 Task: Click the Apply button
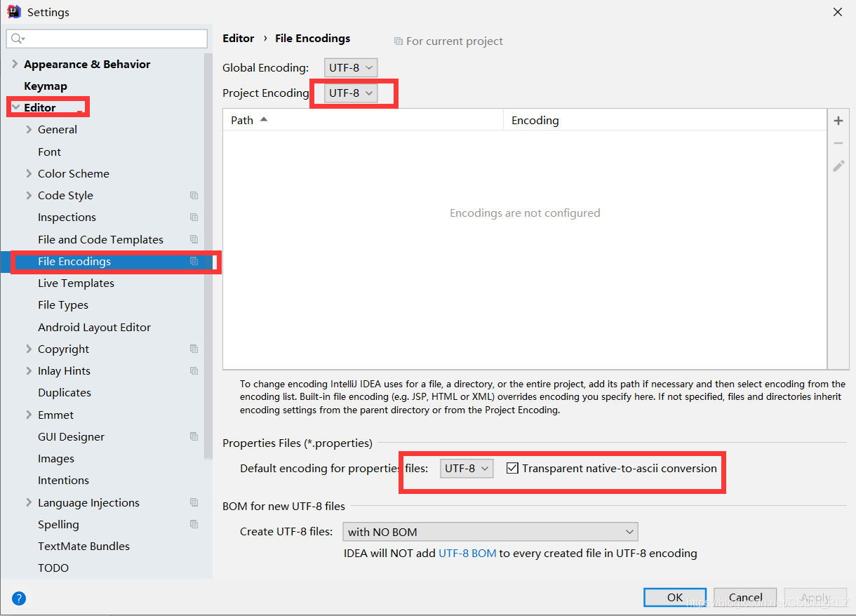(x=815, y=597)
